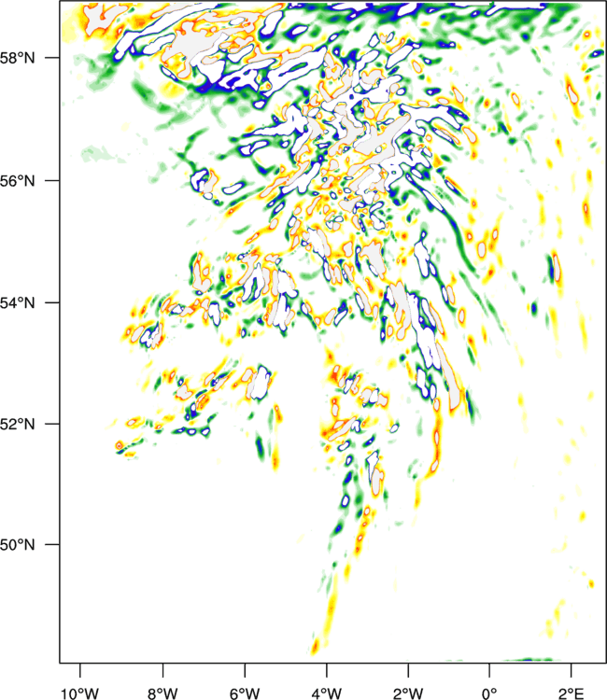The height and width of the screenshot is (700, 607).
Task: Click the 2°W longitude label
Action: click(408, 693)
